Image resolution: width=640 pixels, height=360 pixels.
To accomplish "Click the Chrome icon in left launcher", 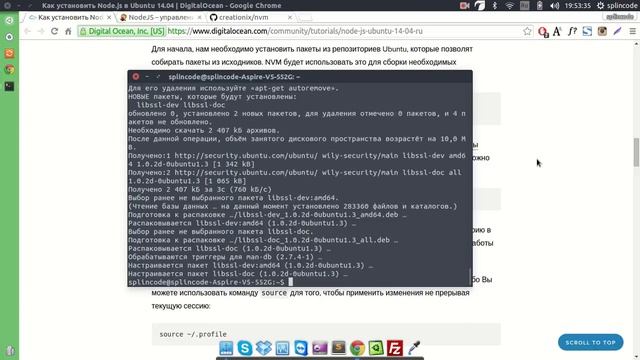I will 9,69.
